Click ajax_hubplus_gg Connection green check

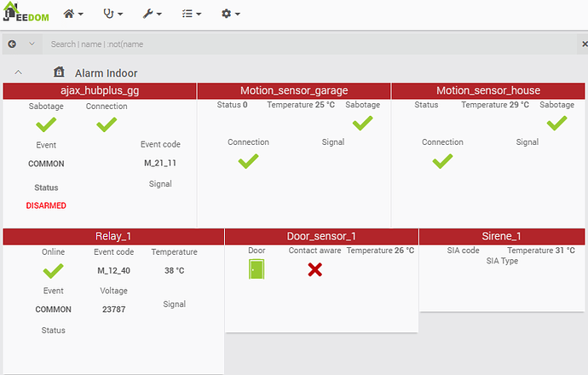pyautogui.click(x=107, y=124)
